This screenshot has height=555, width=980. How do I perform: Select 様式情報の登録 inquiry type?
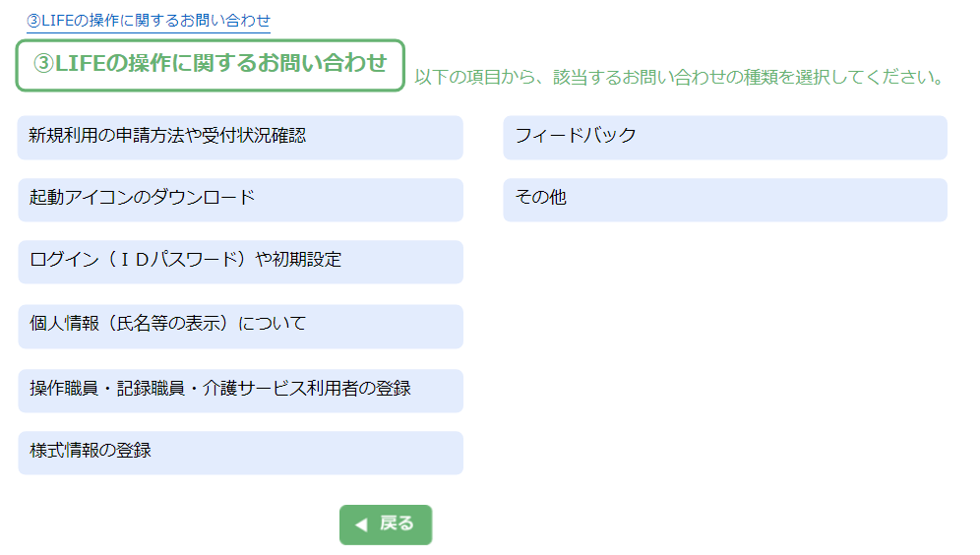tap(240, 453)
